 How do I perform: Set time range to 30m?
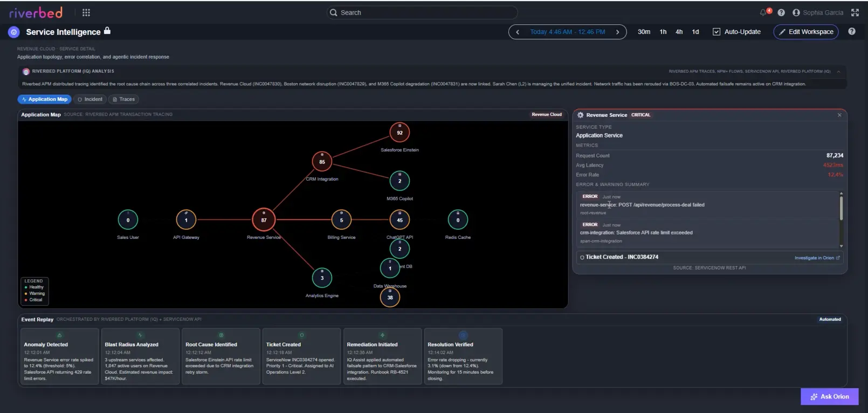coord(644,32)
